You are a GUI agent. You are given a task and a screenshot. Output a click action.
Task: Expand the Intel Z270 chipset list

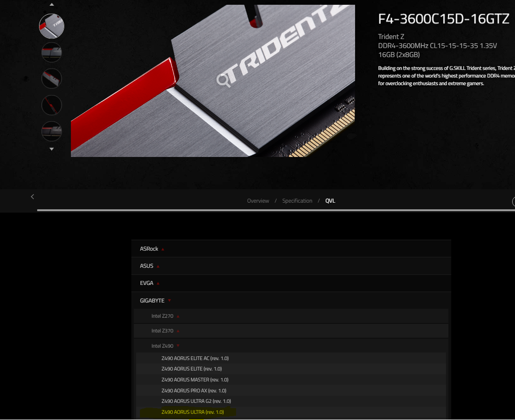point(291,316)
